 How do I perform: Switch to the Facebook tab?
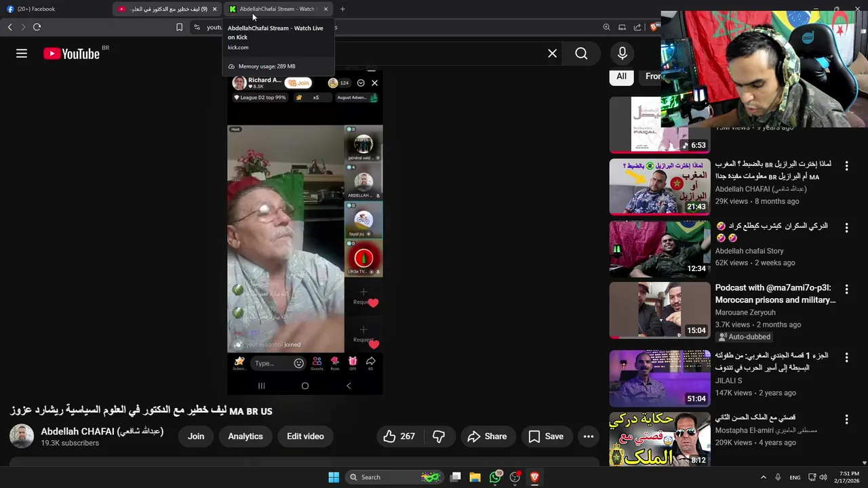pyautogui.click(x=56, y=9)
